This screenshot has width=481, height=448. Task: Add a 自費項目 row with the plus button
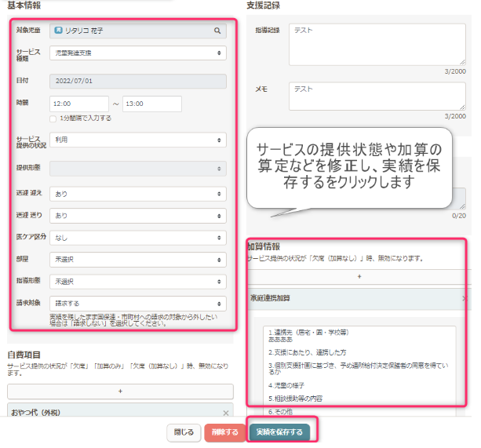pyautogui.click(x=121, y=391)
